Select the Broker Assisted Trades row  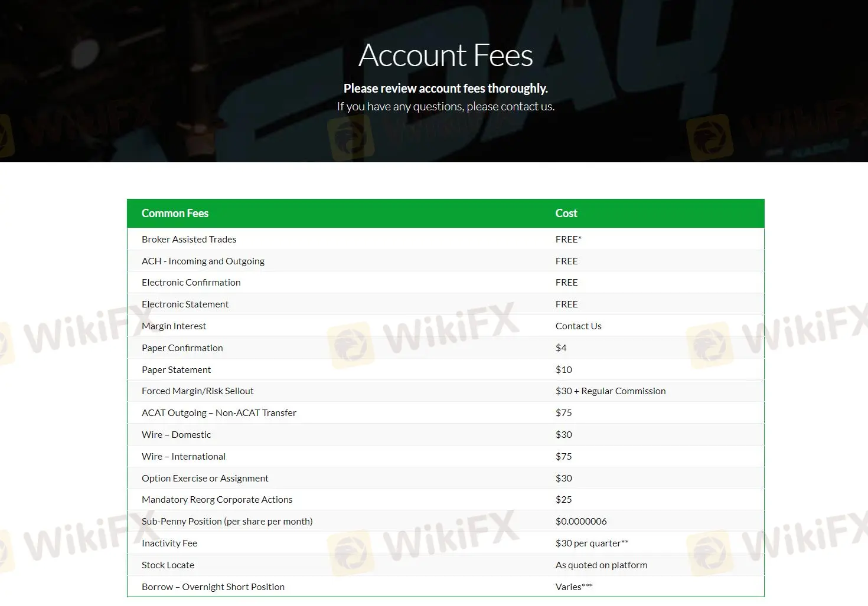(189, 239)
